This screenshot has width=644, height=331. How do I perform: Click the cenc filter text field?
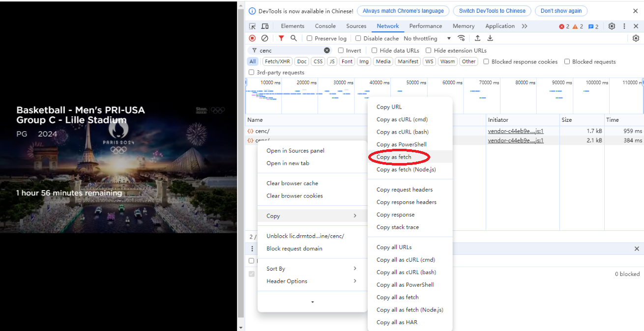(x=290, y=51)
